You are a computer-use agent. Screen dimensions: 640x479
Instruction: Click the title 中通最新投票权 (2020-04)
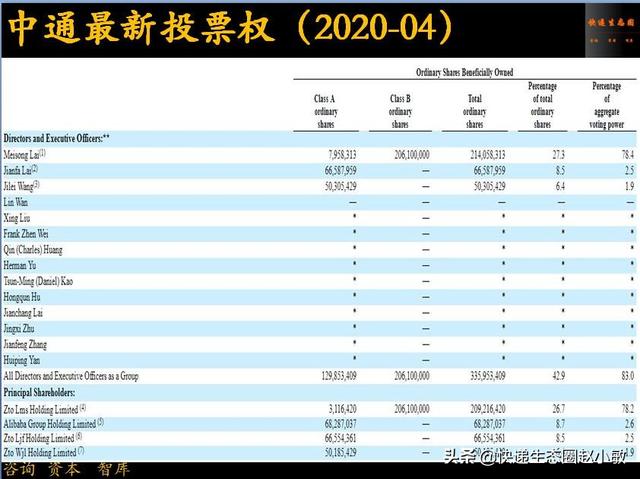231,28
